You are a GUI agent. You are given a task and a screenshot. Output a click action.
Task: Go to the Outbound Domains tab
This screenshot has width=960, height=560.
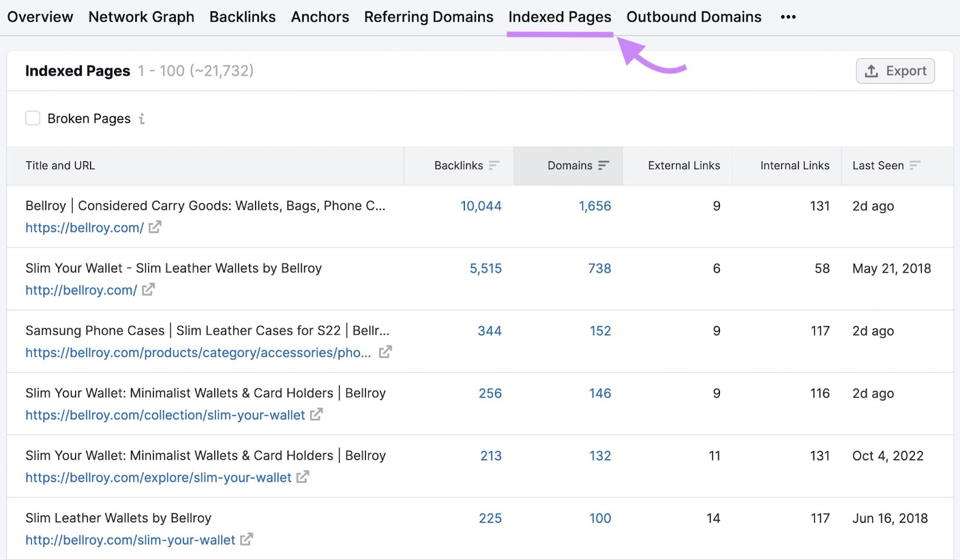pos(694,17)
